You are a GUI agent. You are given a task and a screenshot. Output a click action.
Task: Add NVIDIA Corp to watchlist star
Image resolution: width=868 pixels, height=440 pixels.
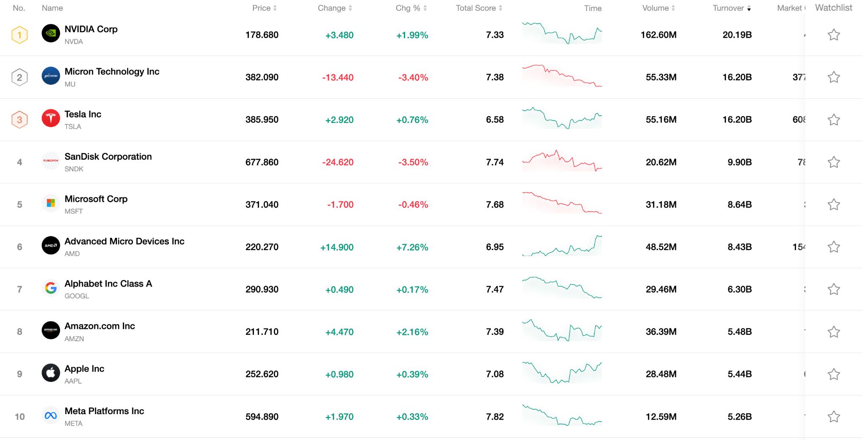pyautogui.click(x=833, y=34)
